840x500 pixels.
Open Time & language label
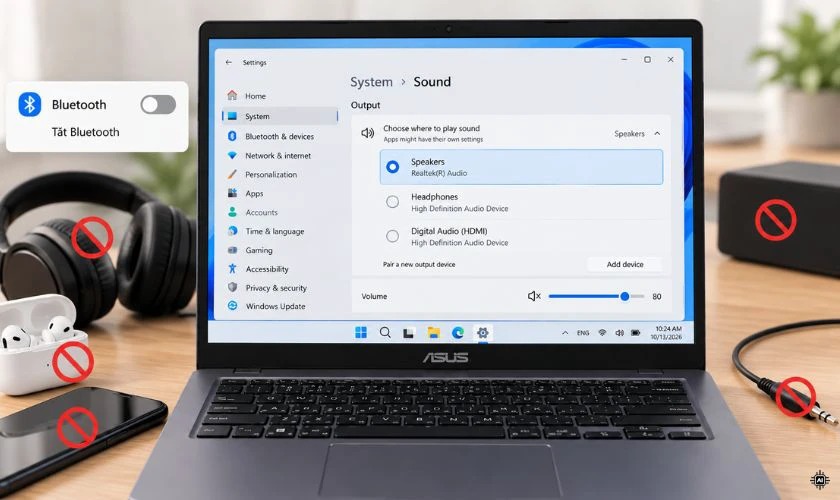(x=275, y=232)
